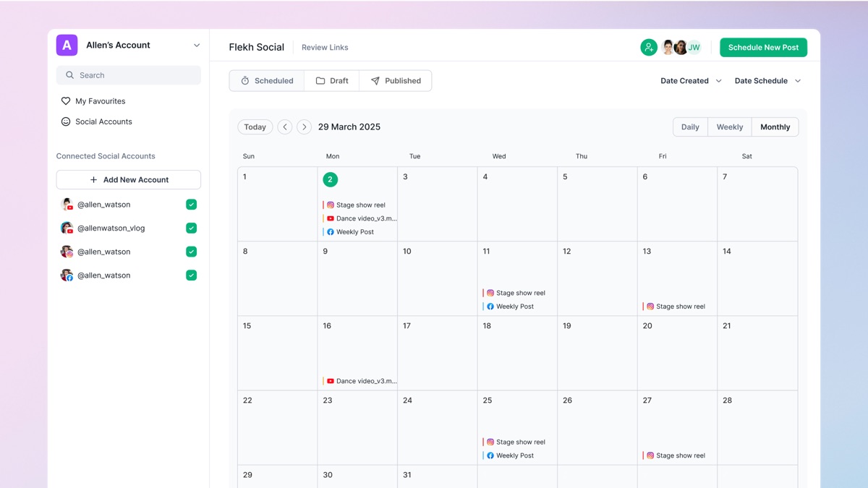Screen dimensions: 868x488
Task: Click Schedule New Post button
Action: (x=763, y=48)
